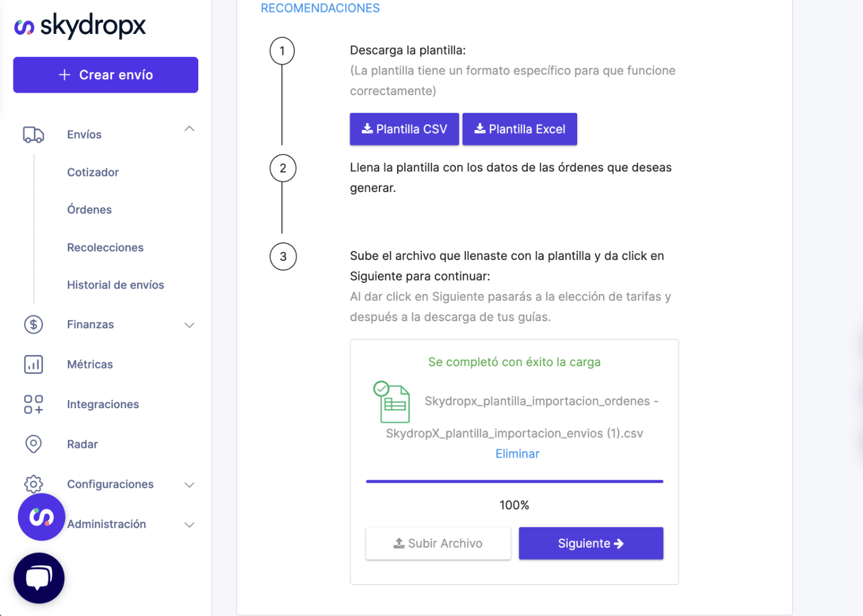The image size is (863, 616).
Task: Expand the Finanzas submenu chevron
Action: pos(189,325)
